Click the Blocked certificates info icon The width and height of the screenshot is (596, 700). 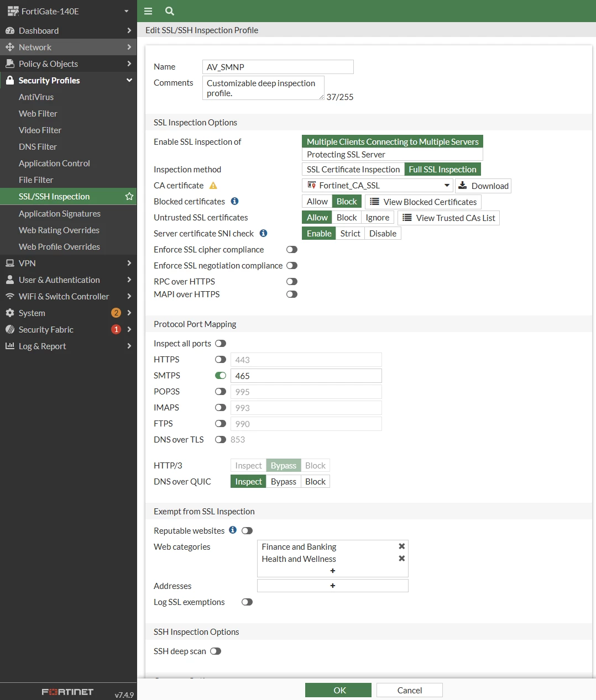pyautogui.click(x=234, y=201)
